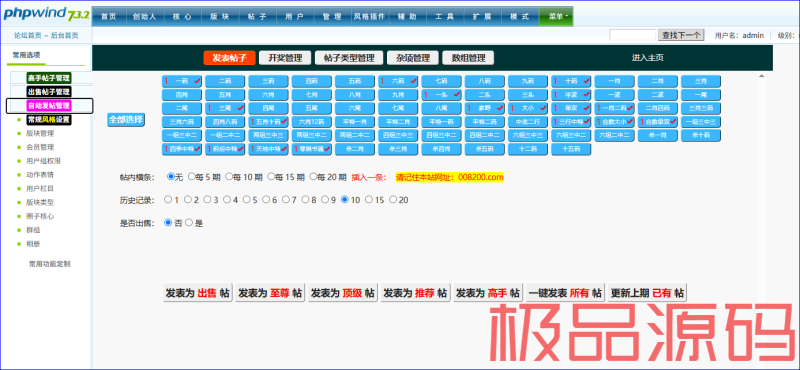Screen dimensions: 800x370
Task: Toggle the 三尾 category button
Action: 225,108
